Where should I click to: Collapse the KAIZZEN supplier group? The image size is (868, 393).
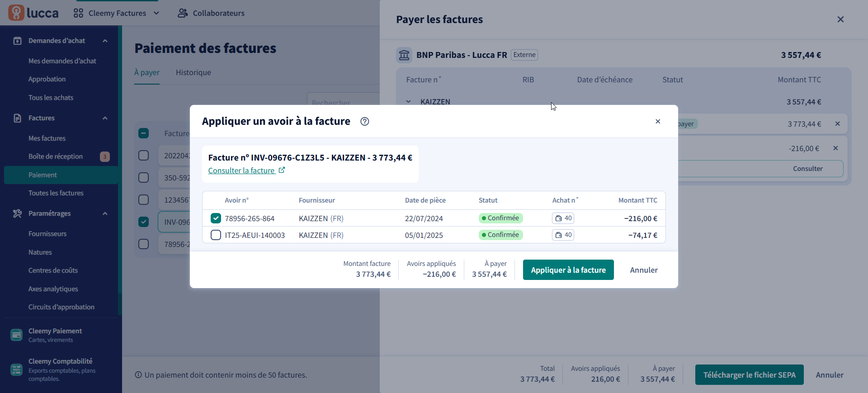pyautogui.click(x=408, y=102)
